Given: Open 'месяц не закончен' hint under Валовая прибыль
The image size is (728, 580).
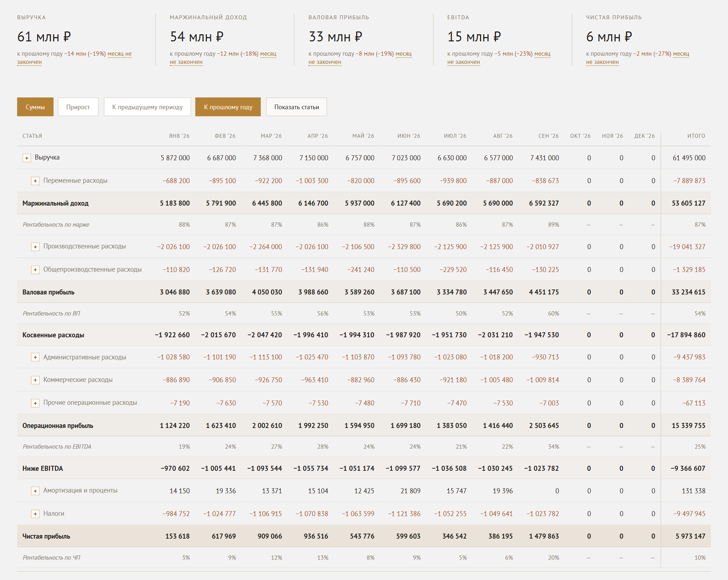Looking at the screenshot, I should (404, 54).
